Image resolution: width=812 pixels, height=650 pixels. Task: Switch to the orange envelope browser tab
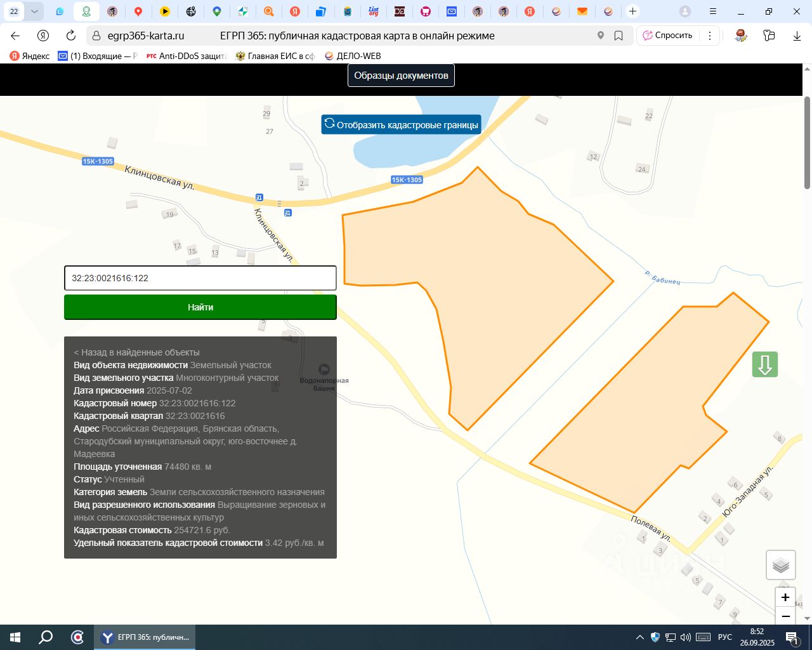pos(582,11)
